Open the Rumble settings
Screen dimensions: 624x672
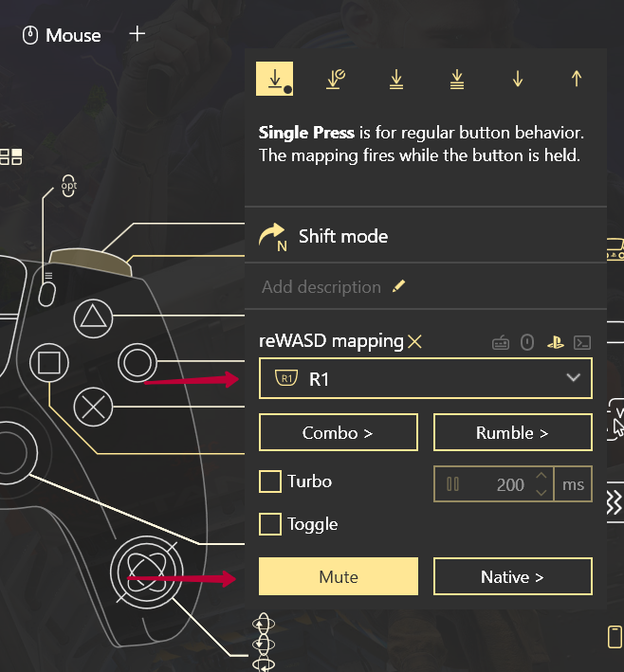tap(512, 432)
